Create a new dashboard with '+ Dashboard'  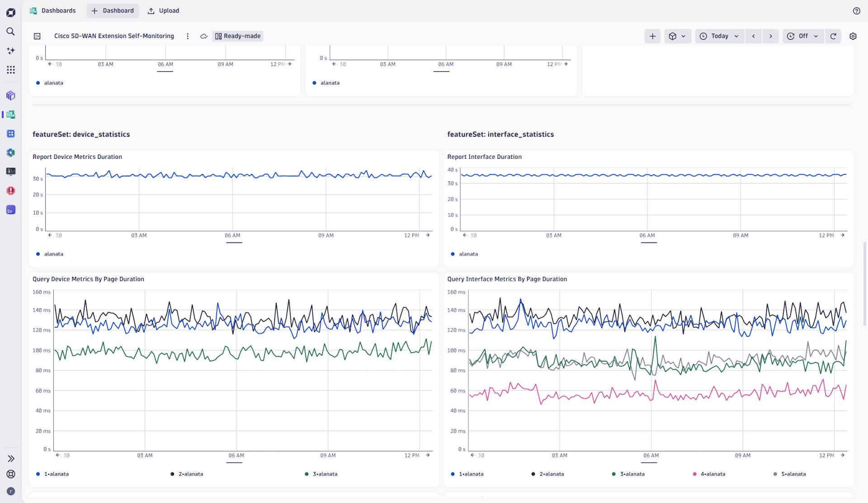click(113, 10)
